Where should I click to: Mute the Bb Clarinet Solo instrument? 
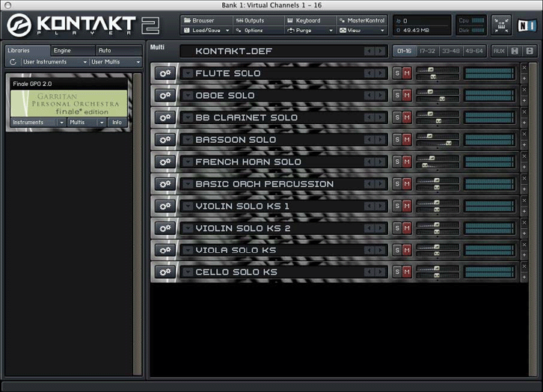click(407, 117)
